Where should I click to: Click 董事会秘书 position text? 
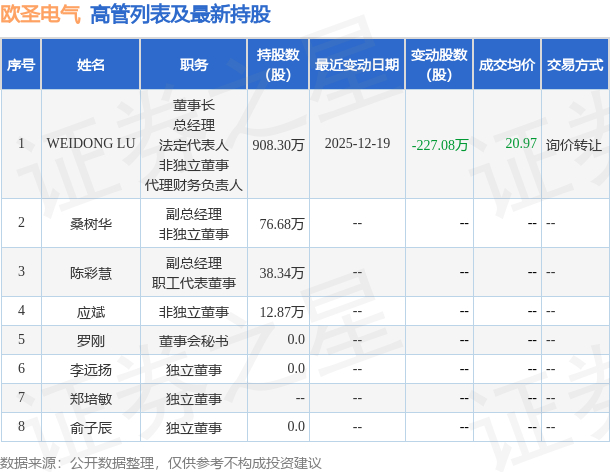pos(194,341)
